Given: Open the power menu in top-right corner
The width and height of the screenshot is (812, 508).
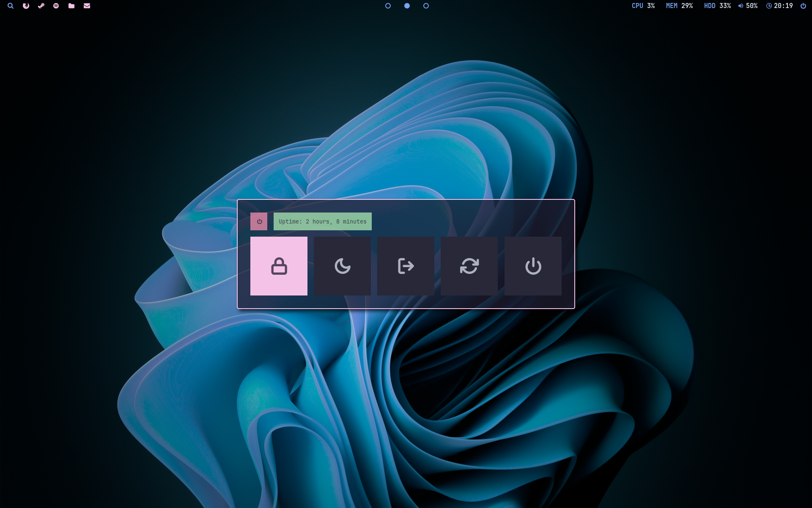Looking at the screenshot, I should click(803, 6).
